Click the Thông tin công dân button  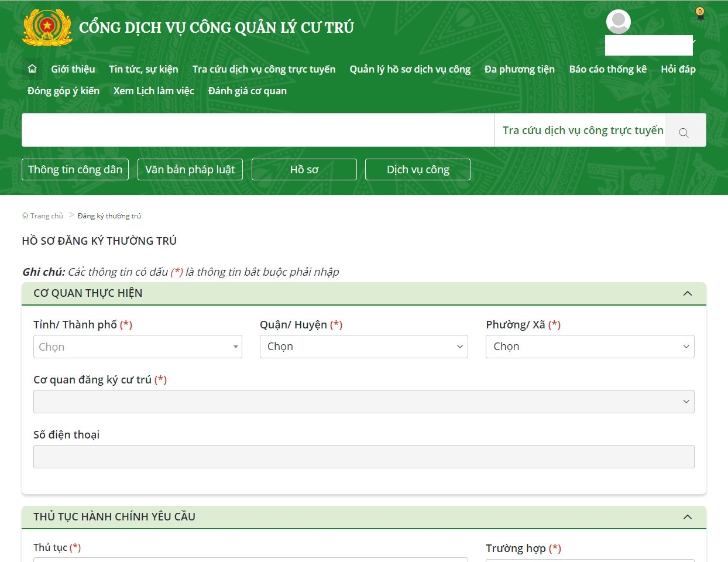coord(75,169)
